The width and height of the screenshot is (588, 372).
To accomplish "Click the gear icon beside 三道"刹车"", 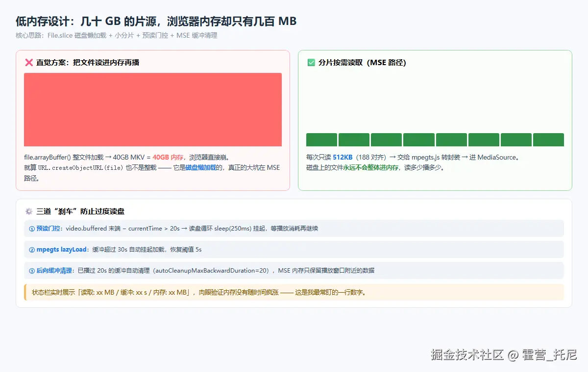I will (x=28, y=211).
